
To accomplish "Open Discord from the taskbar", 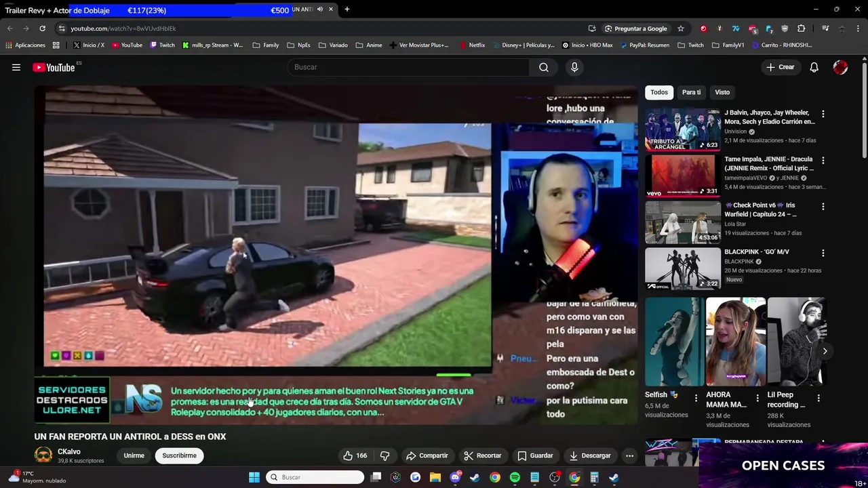I will [455, 477].
